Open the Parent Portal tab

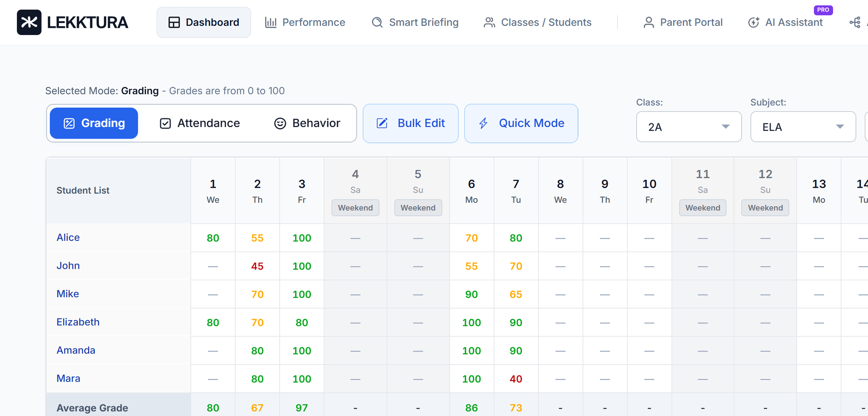pos(683,22)
